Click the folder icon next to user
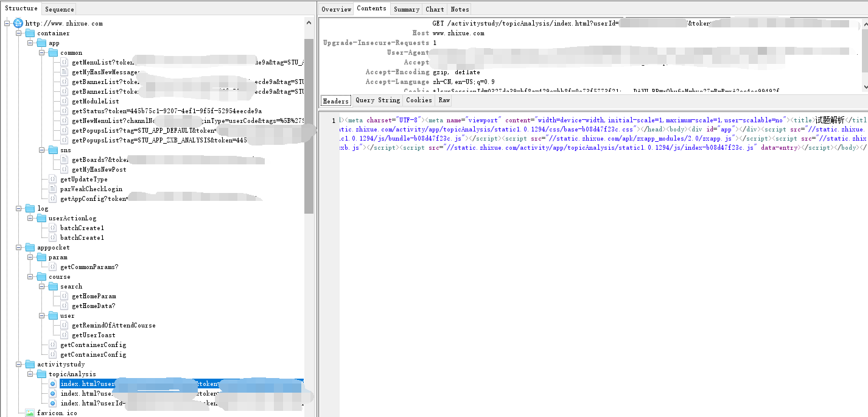The width and height of the screenshot is (868, 417). coord(53,315)
